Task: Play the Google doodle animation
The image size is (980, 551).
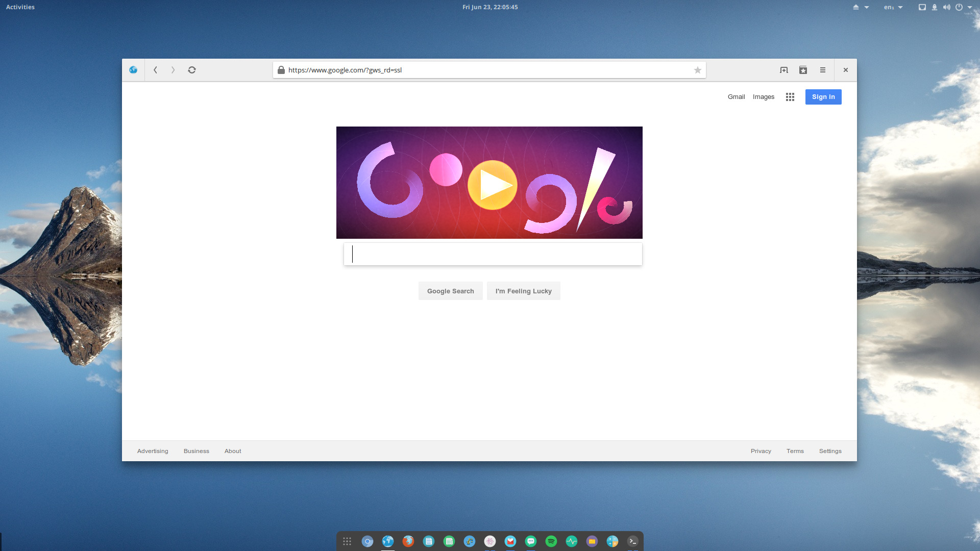Action: click(493, 185)
